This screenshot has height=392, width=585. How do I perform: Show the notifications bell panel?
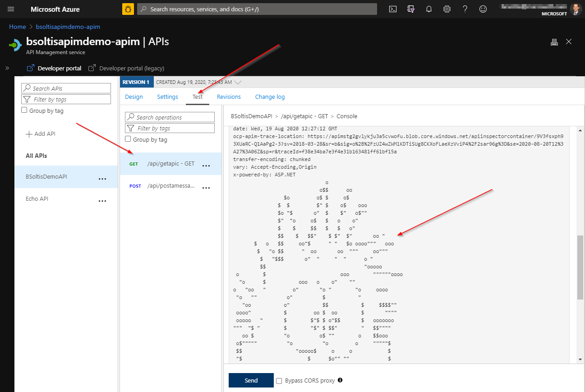coord(429,9)
